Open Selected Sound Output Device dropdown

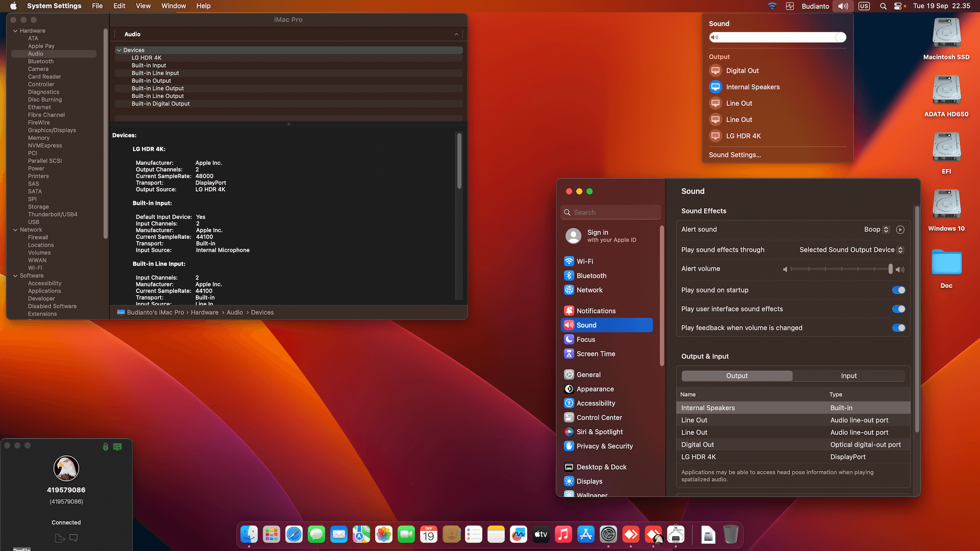click(851, 250)
